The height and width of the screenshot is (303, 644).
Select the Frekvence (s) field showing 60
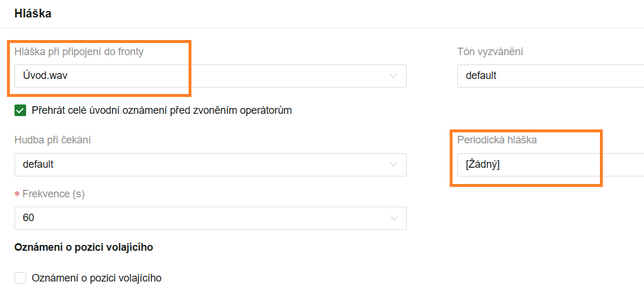tap(203, 218)
